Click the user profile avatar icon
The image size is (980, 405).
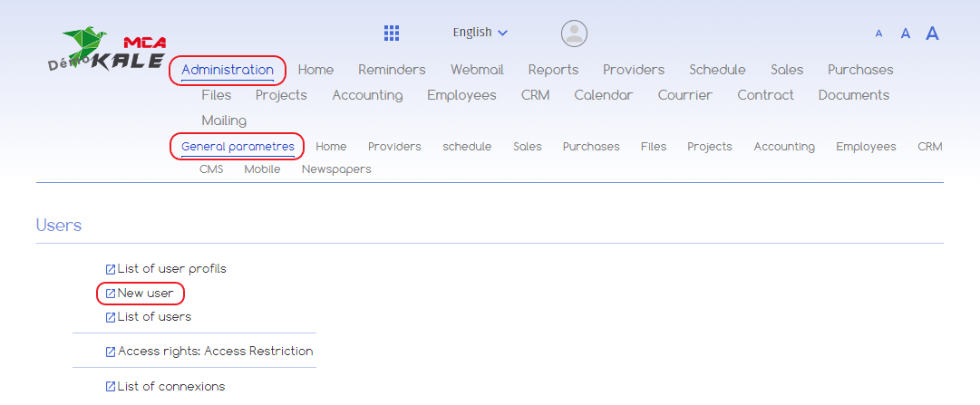click(574, 34)
